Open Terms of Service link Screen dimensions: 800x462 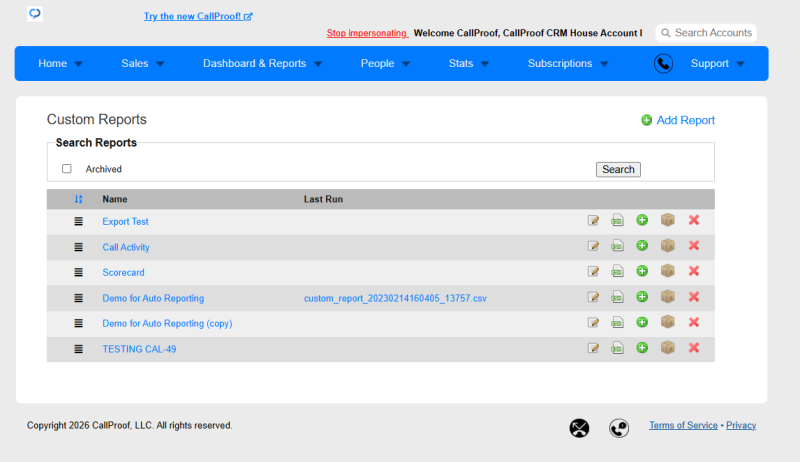click(683, 425)
